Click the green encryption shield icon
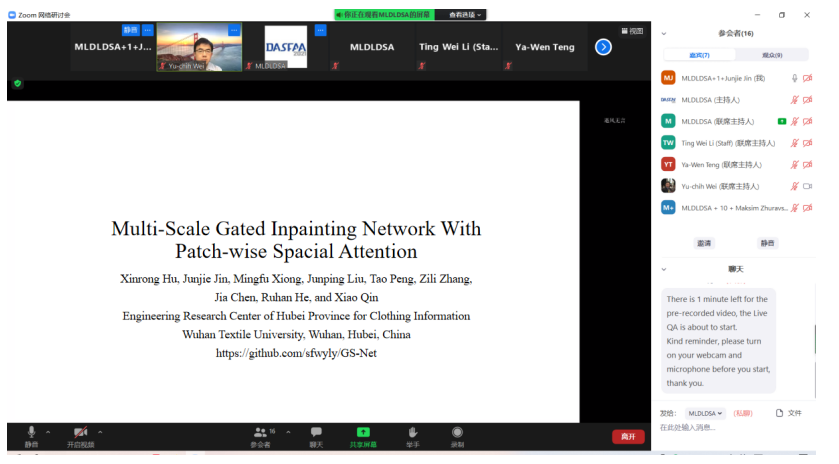Image resolution: width=839 pixels, height=464 pixels. (17, 83)
